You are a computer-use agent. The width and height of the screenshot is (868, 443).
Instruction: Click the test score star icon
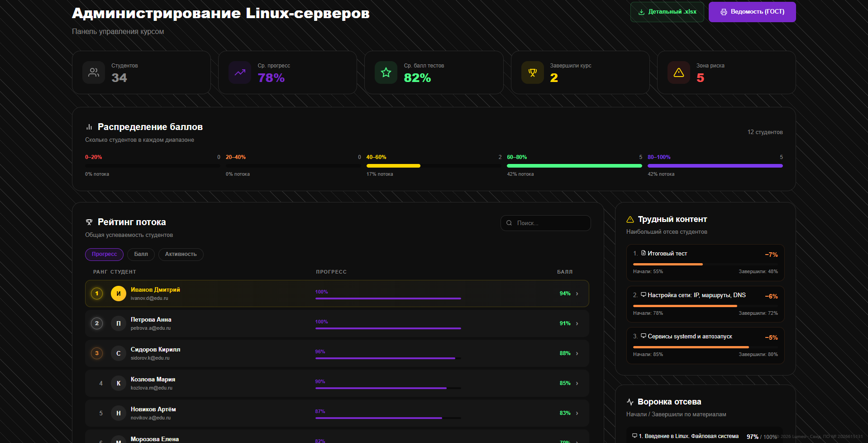[x=386, y=72]
